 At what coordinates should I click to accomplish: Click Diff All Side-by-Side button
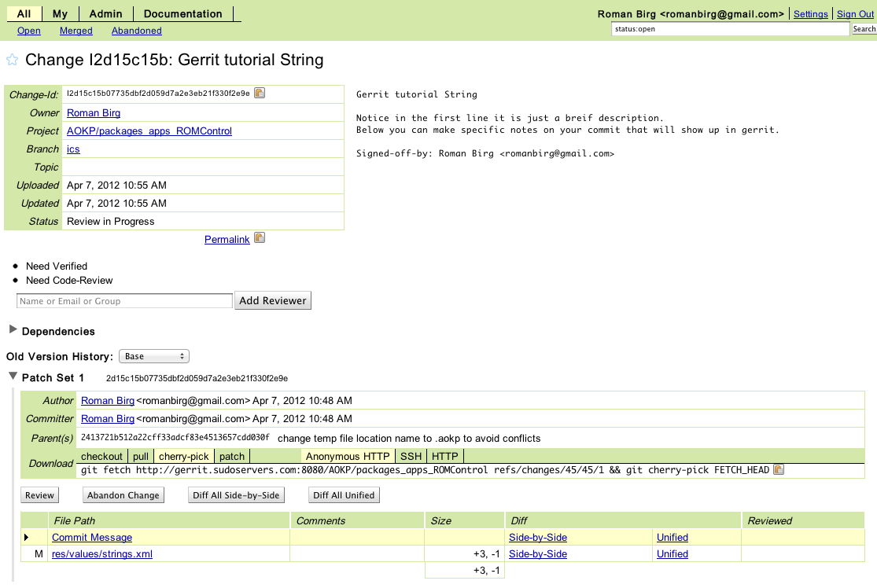point(236,495)
